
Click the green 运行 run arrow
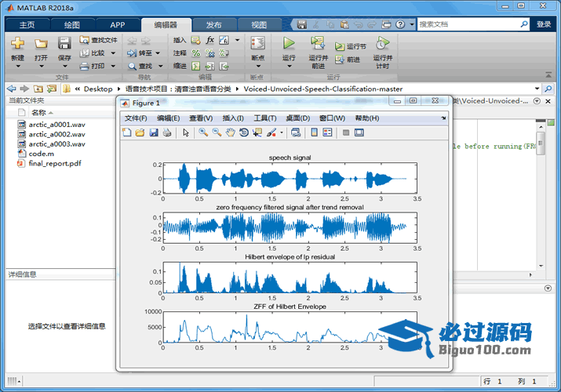point(289,43)
